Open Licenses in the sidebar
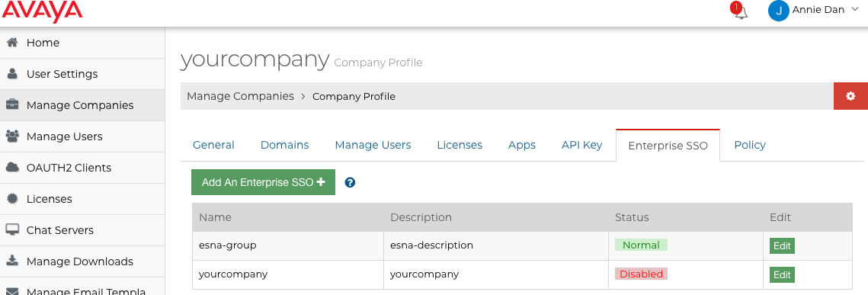This screenshot has height=295, width=868. [82, 199]
